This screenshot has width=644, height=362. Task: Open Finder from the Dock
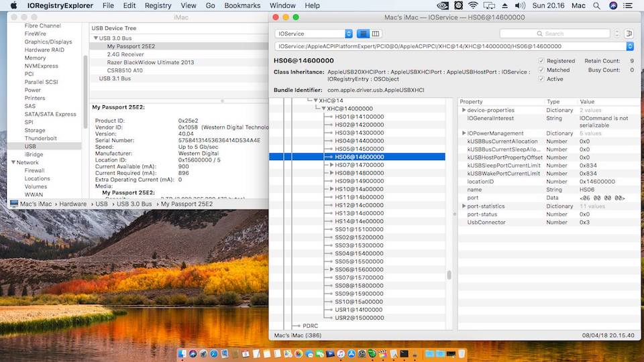182,353
